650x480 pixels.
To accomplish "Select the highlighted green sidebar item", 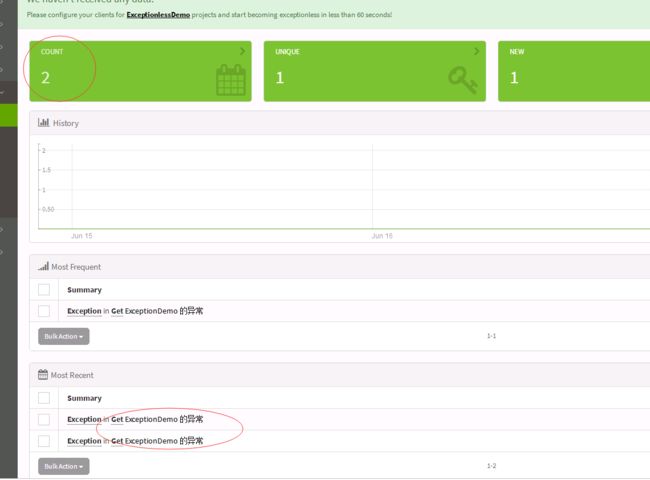I will 9,115.
